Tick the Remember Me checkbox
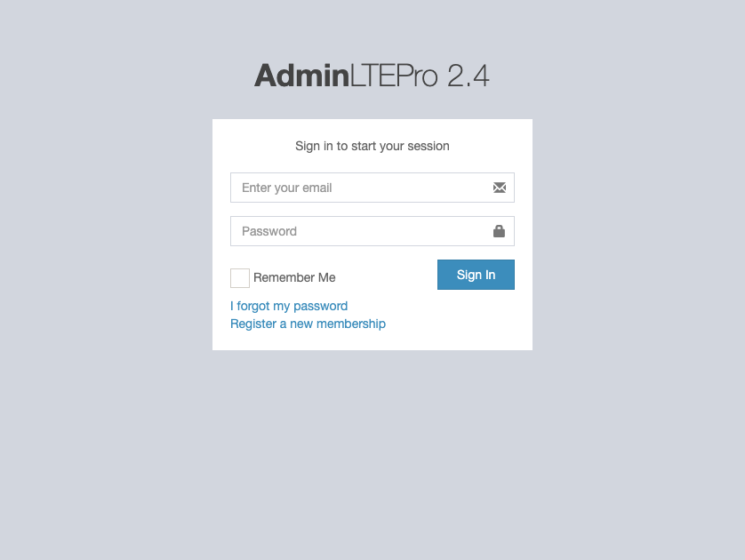The width and height of the screenshot is (745, 560). click(240, 278)
